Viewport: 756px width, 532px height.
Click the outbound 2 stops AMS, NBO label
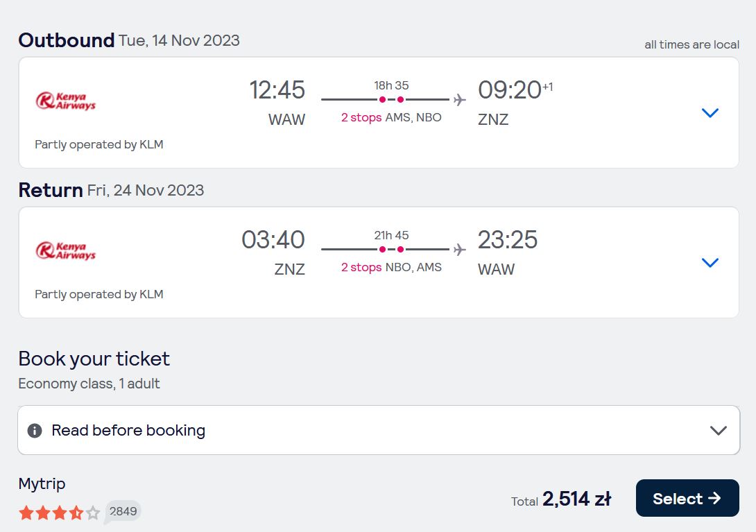tap(391, 118)
